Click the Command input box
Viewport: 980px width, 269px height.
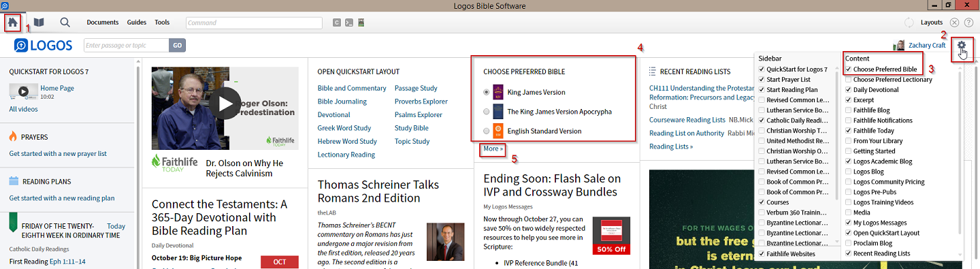click(255, 22)
